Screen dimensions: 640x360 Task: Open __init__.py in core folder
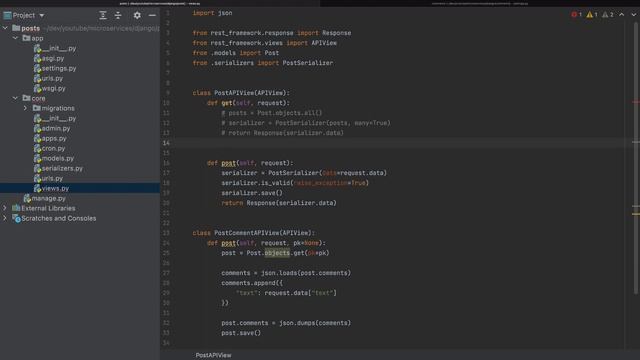point(55,118)
